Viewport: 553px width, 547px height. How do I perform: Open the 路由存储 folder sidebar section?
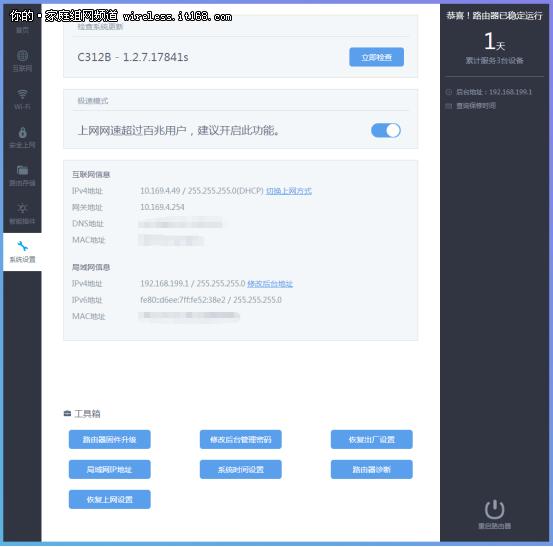22,176
